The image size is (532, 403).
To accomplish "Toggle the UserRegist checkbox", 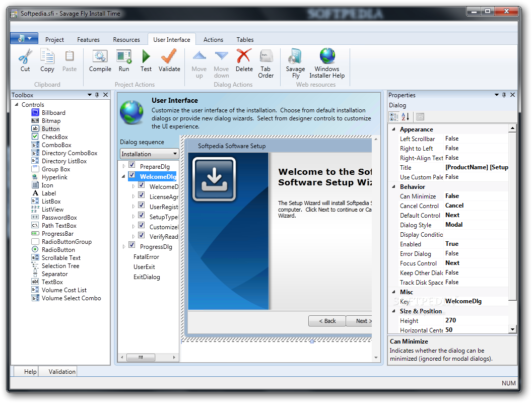I will (142, 205).
